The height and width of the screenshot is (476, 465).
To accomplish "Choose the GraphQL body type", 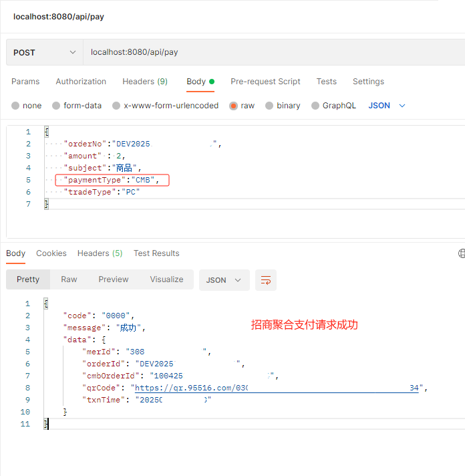I will [315, 106].
